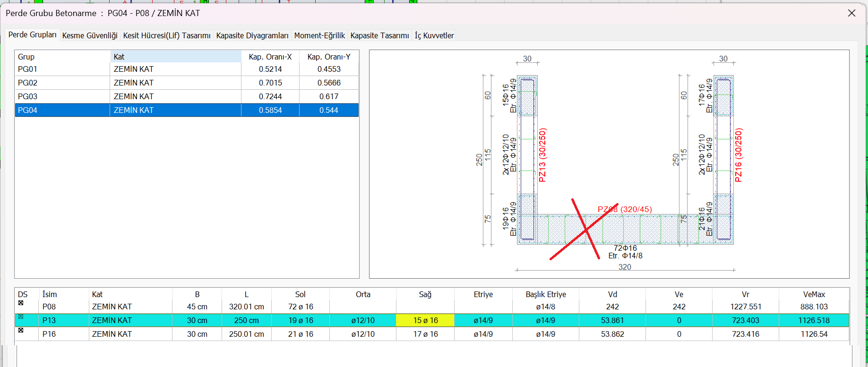Open the Kesit Hücresi(Lif) Tasarımı tab
This screenshot has width=868, height=367.
pos(167,35)
